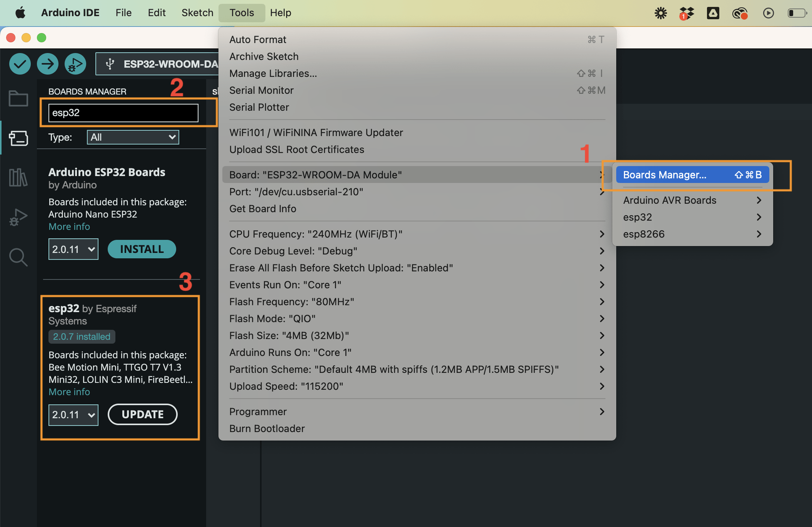Open More info for Arduino ESP32 Boards
812x527 pixels.
point(69,226)
